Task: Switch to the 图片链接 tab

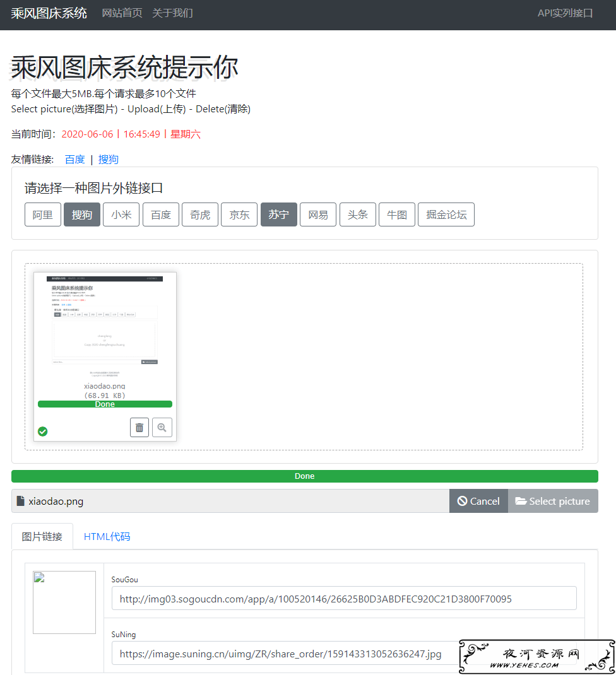Action: [x=42, y=536]
